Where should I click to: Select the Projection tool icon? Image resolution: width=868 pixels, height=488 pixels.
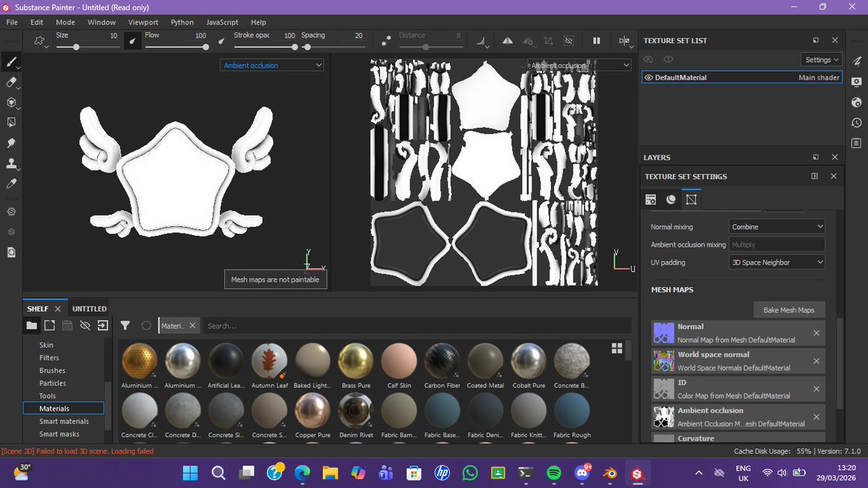[11, 103]
